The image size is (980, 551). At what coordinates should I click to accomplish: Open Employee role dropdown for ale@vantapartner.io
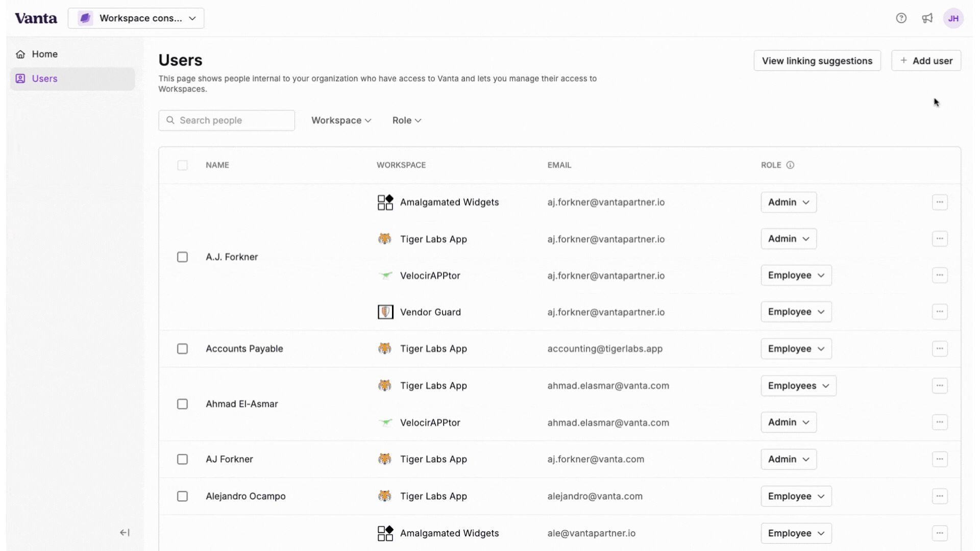pyautogui.click(x=796, y=533)
